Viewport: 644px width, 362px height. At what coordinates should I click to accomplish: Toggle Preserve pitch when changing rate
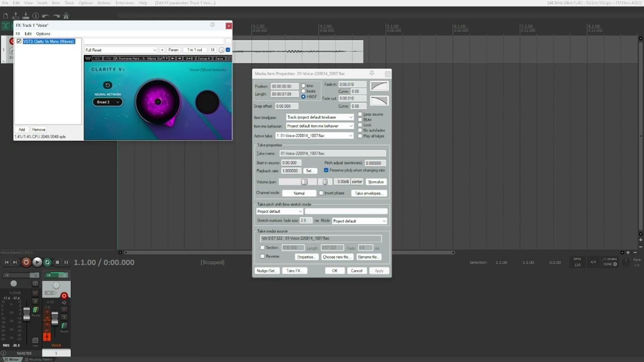point(326,170)
